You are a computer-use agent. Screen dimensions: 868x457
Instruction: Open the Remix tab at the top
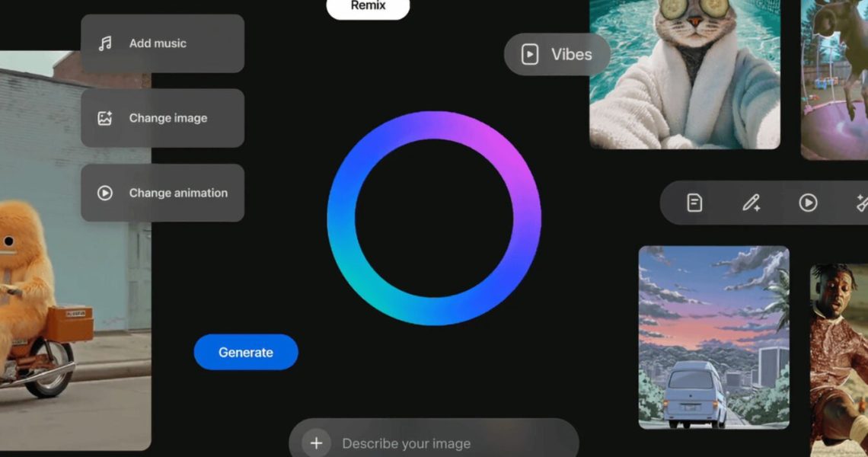click(x=368, y=6)
